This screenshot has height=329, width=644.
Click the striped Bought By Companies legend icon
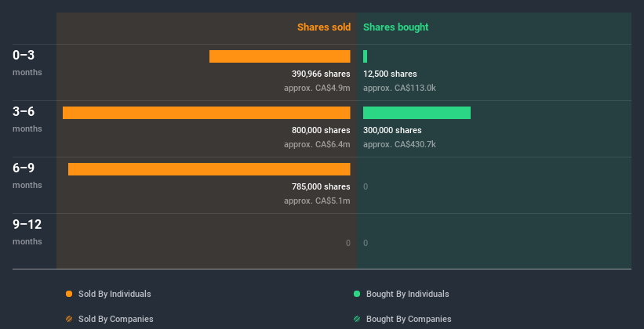357,319
